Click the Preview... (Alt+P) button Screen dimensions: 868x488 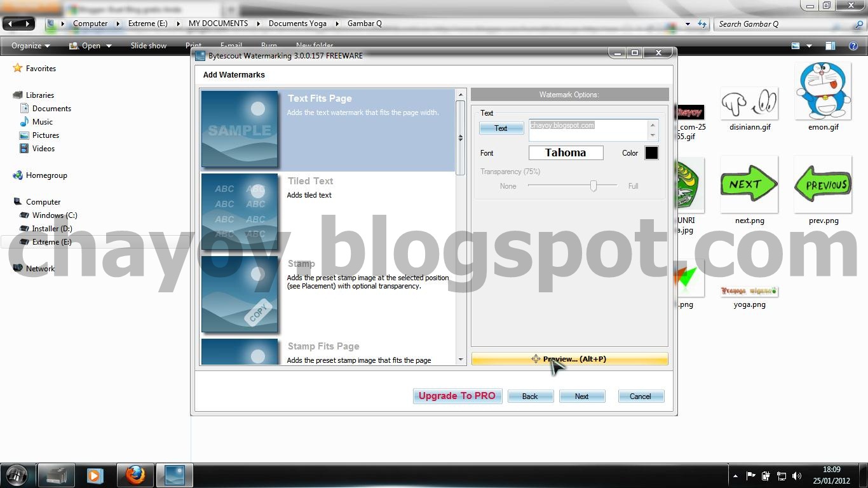(x=569, y=359)
